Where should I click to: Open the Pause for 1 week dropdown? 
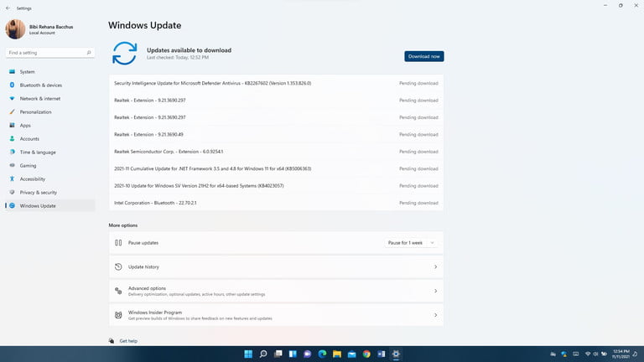(411, 242)
